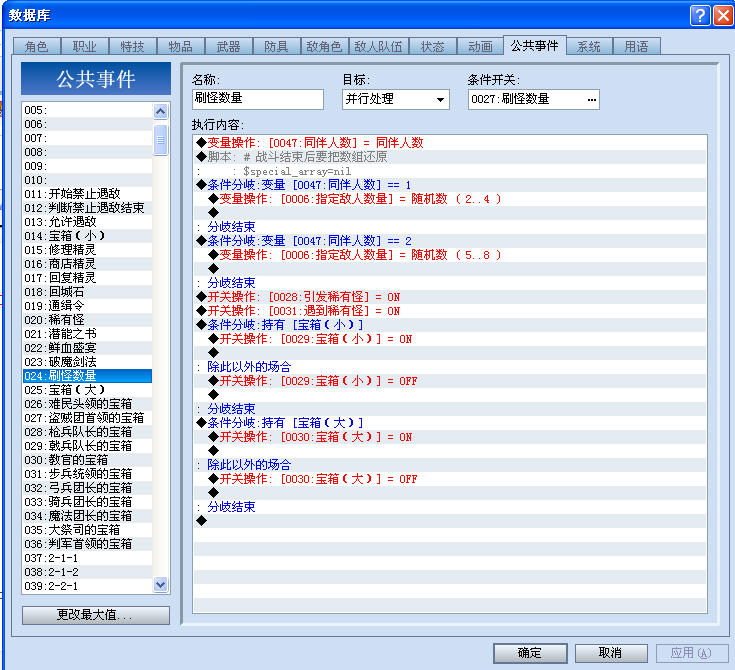Select list entry 039:2-2-1

click(88, 586)
